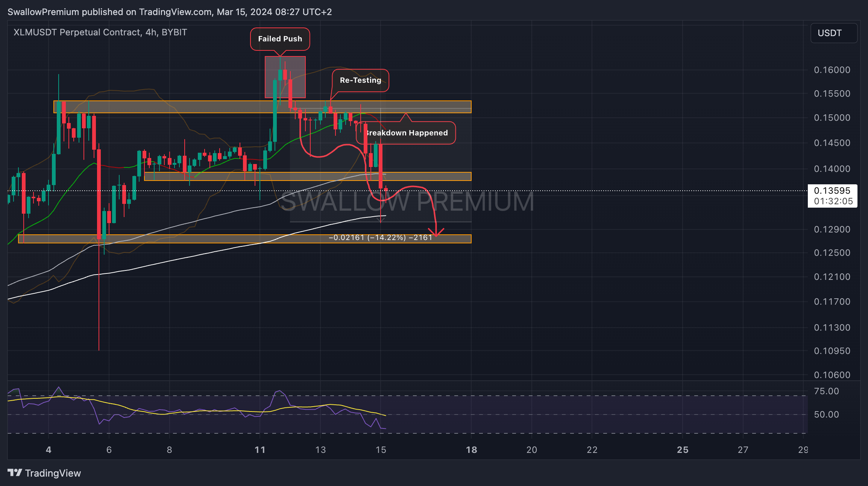Click the 0.14000 price axis label
The height and width of the screenshot is (486, 868).
(x=832, y=169)
